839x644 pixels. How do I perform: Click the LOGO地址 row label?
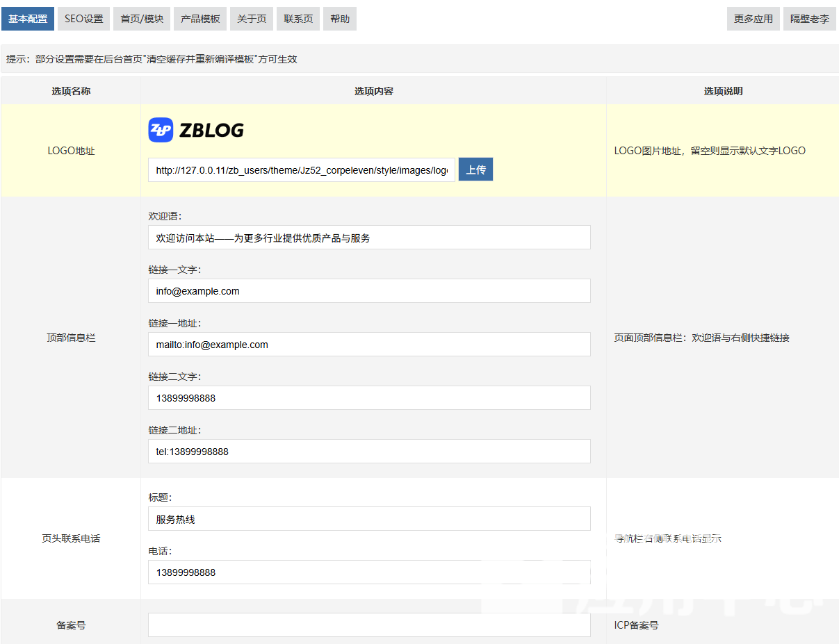click(71, 151)
